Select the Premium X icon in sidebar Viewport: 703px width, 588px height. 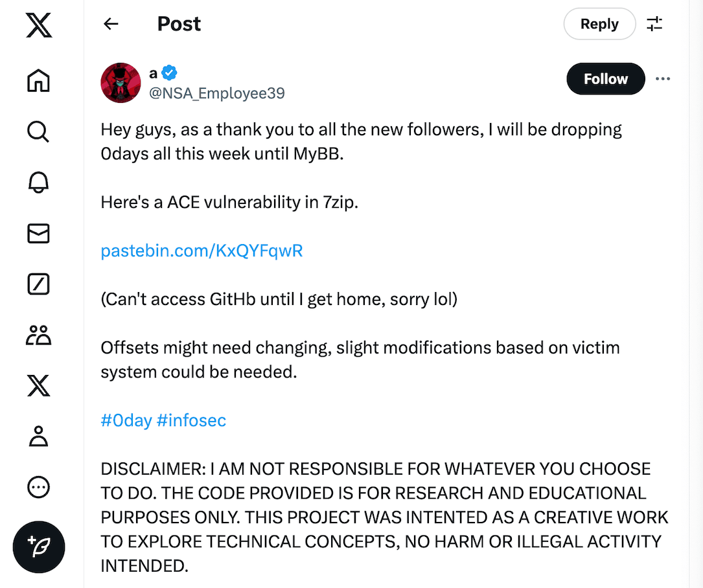coord(38,386)
